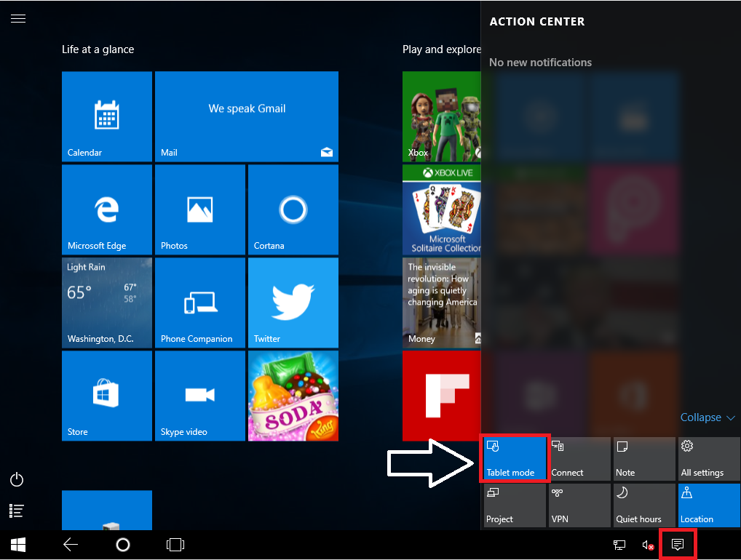
Task: Click the Life at a glance heading
Action: (x=98, y=49)
